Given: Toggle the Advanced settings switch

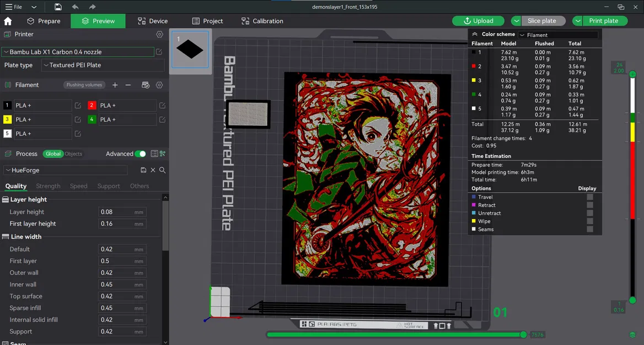Looking at the screenshot, I should click(141, 154).
